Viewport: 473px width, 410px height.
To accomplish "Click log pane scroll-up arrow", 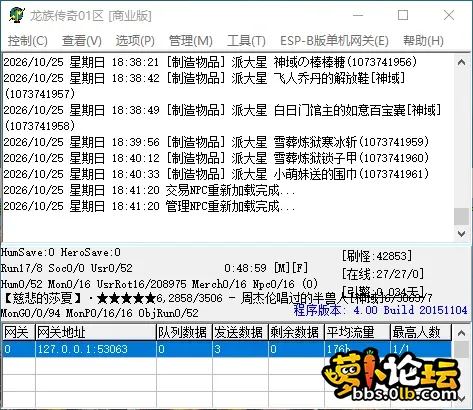I will tap(462, 62).
